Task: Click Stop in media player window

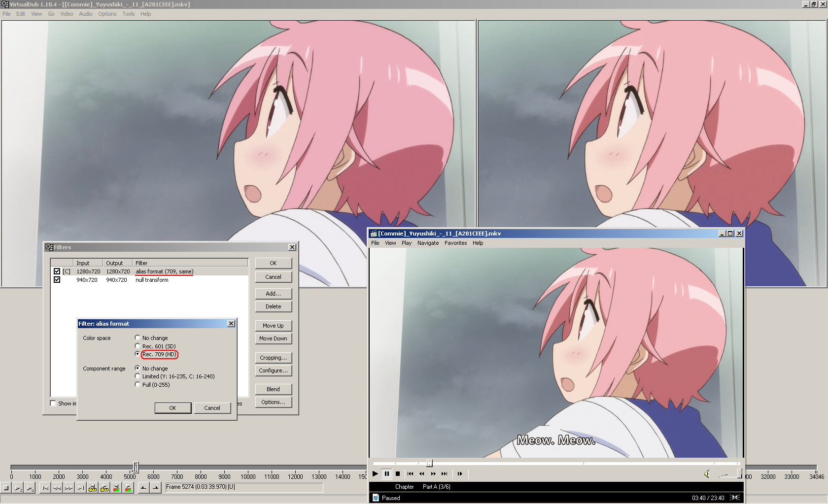Action: click(398, 474)
